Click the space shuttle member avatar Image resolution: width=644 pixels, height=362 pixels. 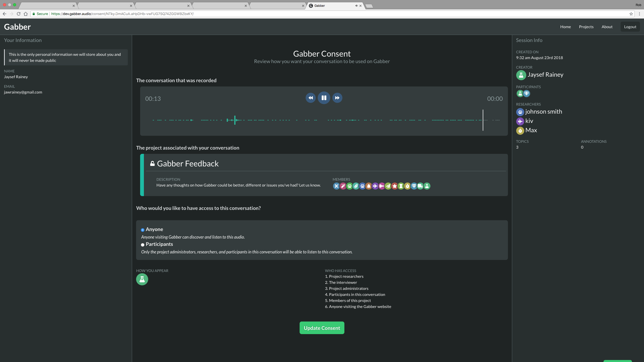382,186
